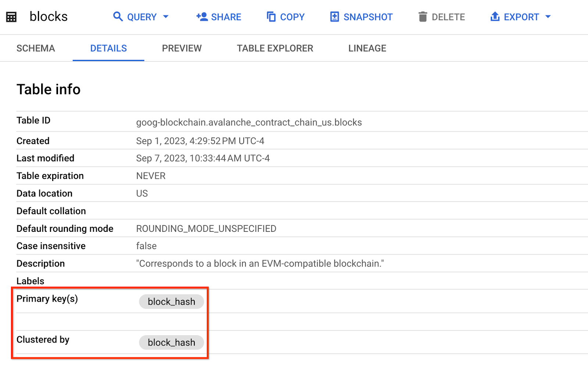Image resolution: width=588 pixels, height=372 pixels.
Task: Click the Share button
Action: [x=218, y=17]
